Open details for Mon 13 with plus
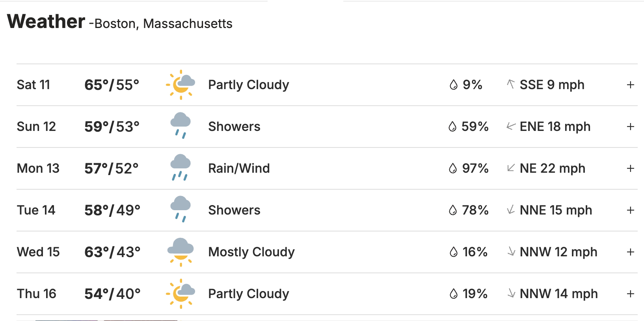Viewport: 644px width, 321px height. 631,168
